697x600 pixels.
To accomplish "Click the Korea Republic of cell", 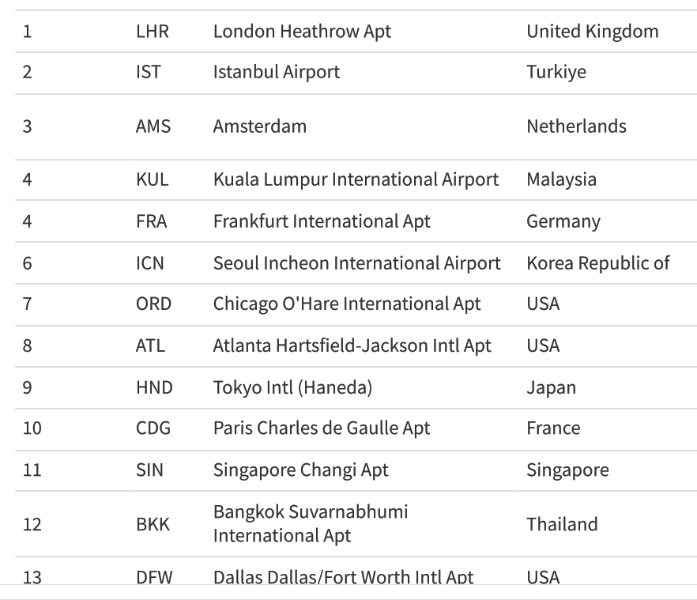I will 598,263.
